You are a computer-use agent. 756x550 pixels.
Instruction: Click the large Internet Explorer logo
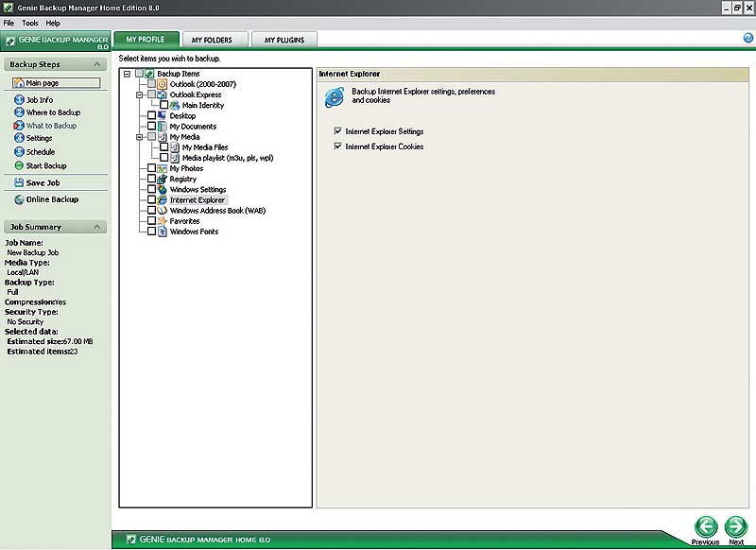tap(335, 97)
